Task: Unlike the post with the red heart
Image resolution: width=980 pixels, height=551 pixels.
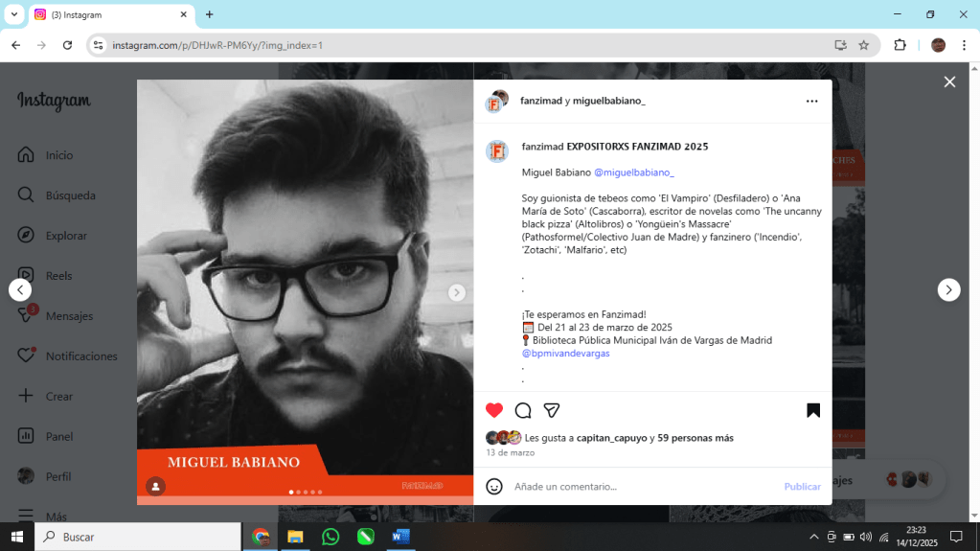Action: click(494, 410)
